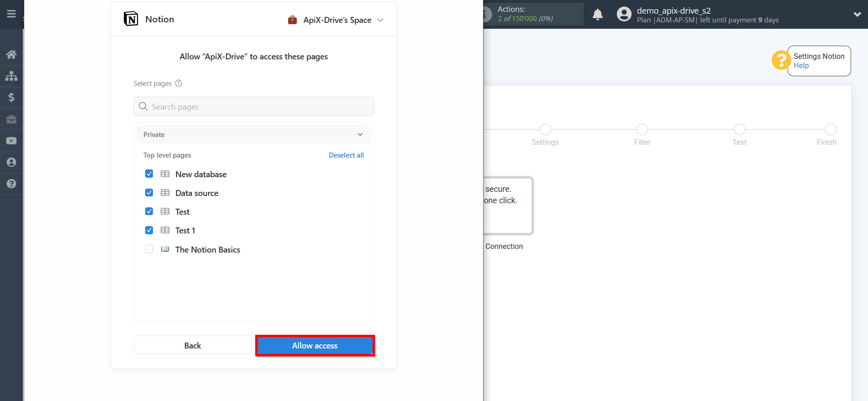Click the account avatar icon
Screen dimensions: 868x401
click(x=624, y=14)
